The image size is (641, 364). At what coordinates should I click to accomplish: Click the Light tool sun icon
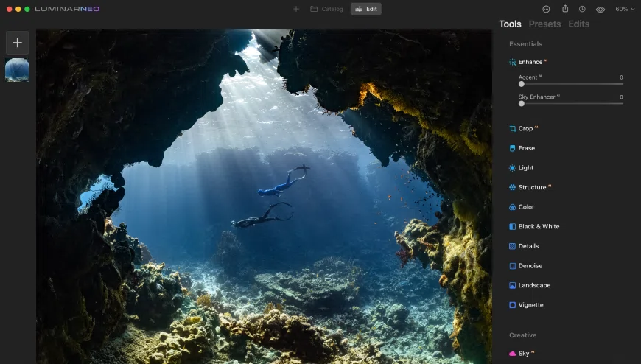click(x=512, y=168)
